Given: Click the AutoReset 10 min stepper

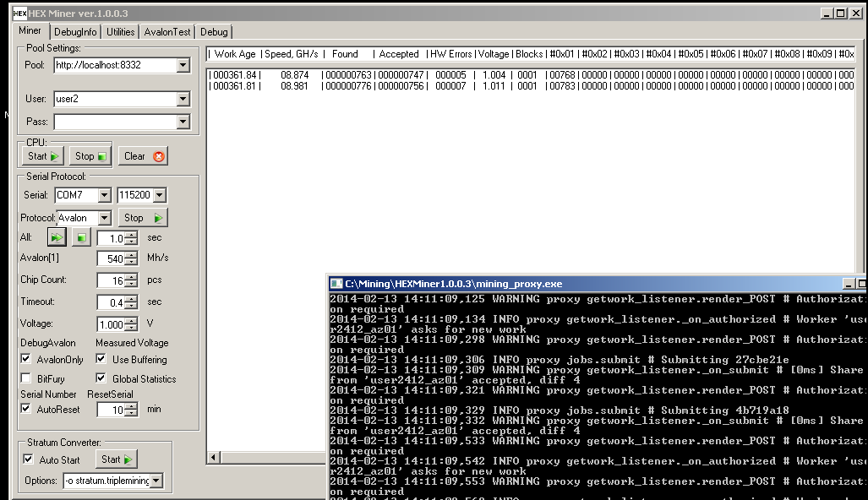Looking at the screenshot, I should coord(131,410).
